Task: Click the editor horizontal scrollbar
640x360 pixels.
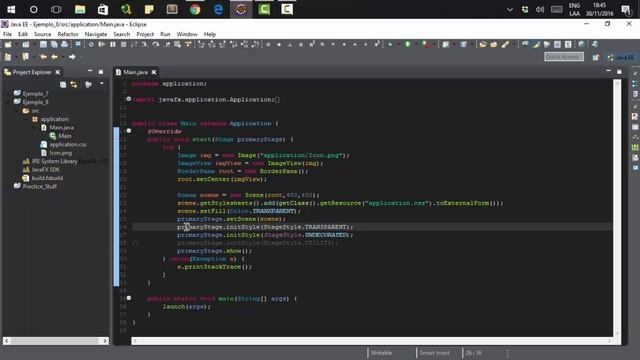Action: point(371,341)
